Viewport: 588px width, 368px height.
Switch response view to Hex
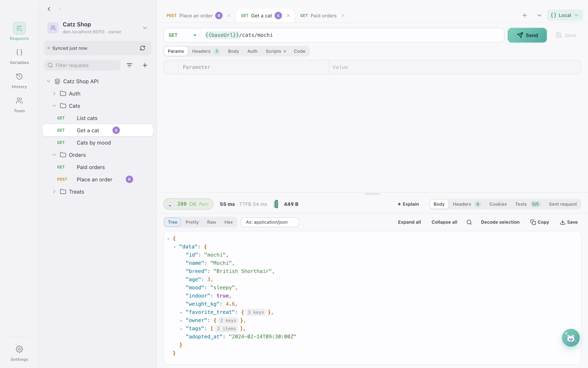(228, 222)
